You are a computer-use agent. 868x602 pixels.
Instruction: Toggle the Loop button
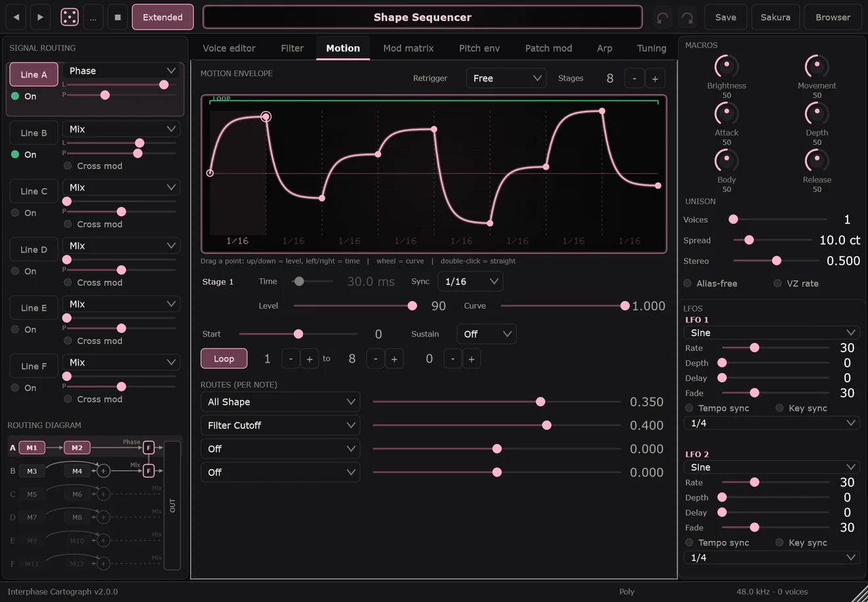pos(224,359)
